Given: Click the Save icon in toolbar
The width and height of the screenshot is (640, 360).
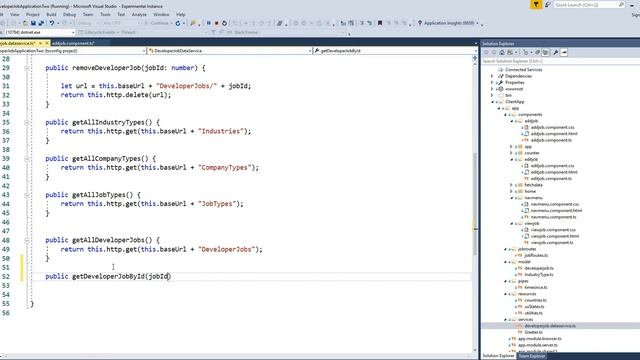Looking at the screenshot, I should [x=33, y=23].
